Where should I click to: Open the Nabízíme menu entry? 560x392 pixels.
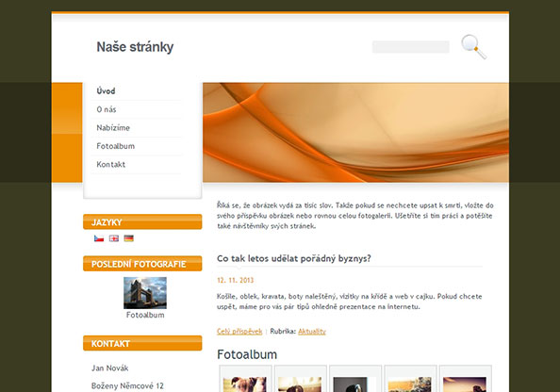[x=113, y=128]
